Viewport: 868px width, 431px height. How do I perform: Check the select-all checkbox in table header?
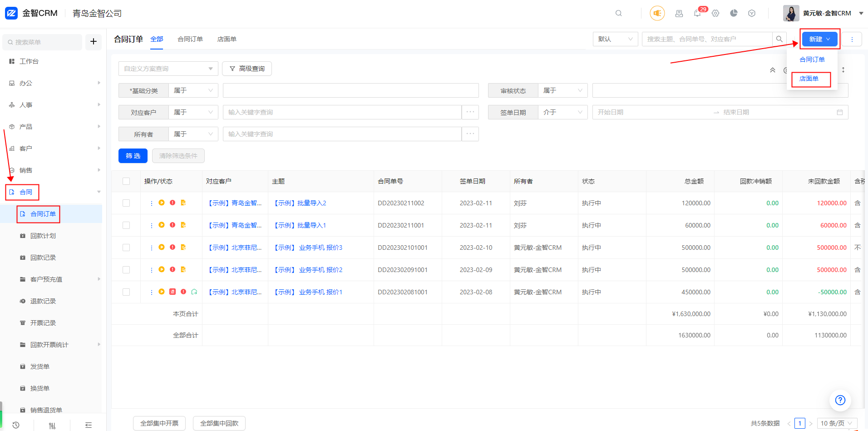[126, 181]
